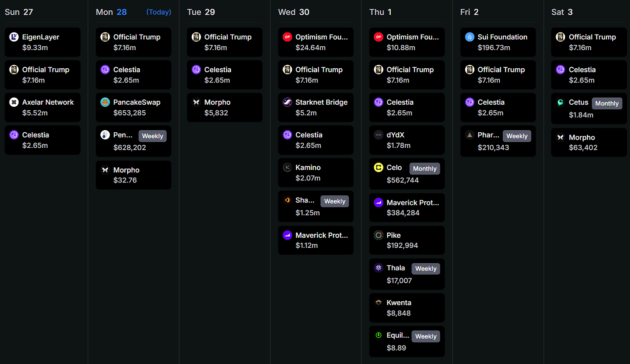Click Pike $192,994 amount
630x364 pixels.
click(x=402, y=246)
